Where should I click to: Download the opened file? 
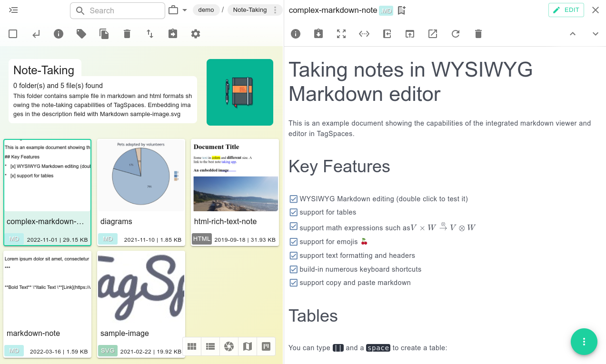pos(318,34)
